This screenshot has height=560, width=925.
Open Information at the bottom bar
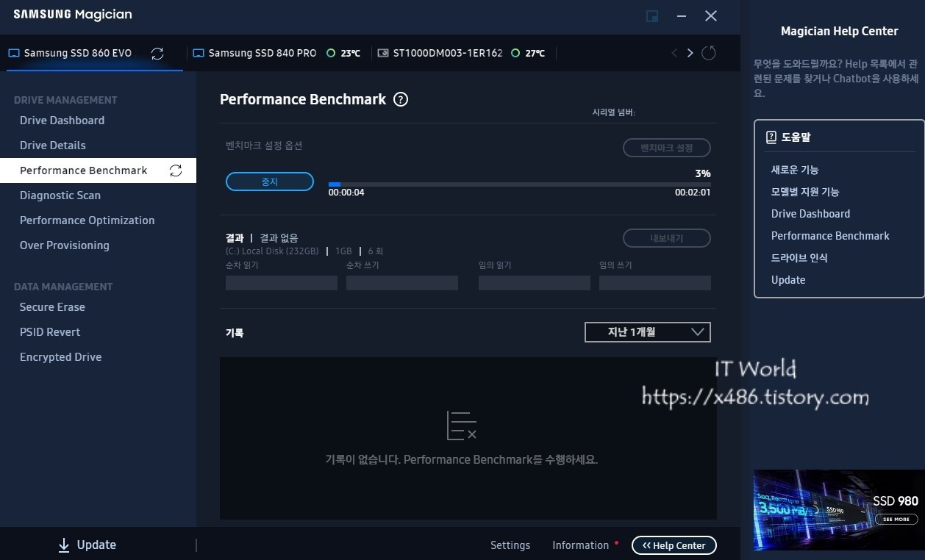581,545
